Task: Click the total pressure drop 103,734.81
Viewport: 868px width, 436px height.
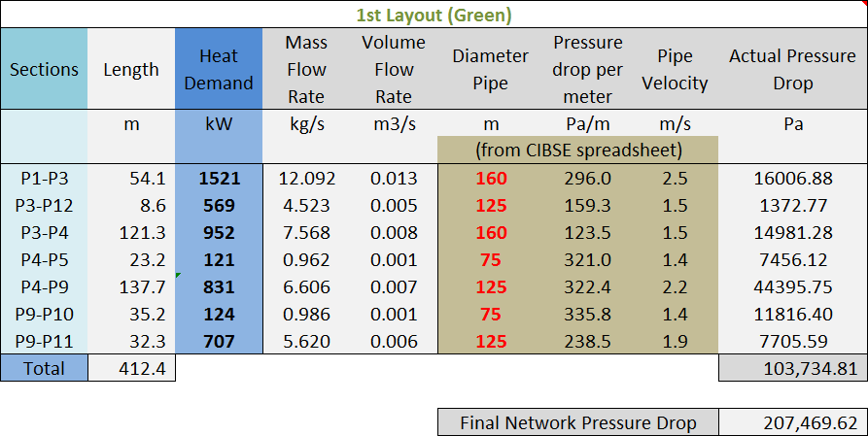Action: click(793, 368)
